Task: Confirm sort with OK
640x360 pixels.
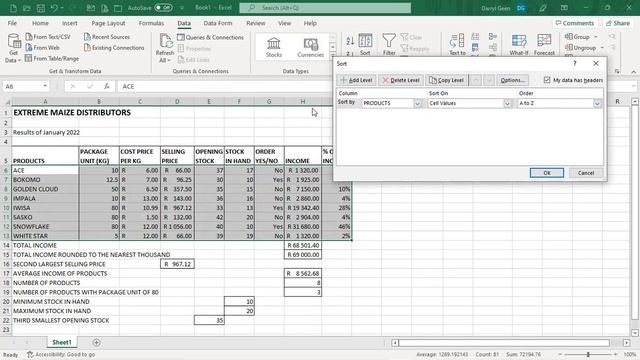Action: click(547, 173)
